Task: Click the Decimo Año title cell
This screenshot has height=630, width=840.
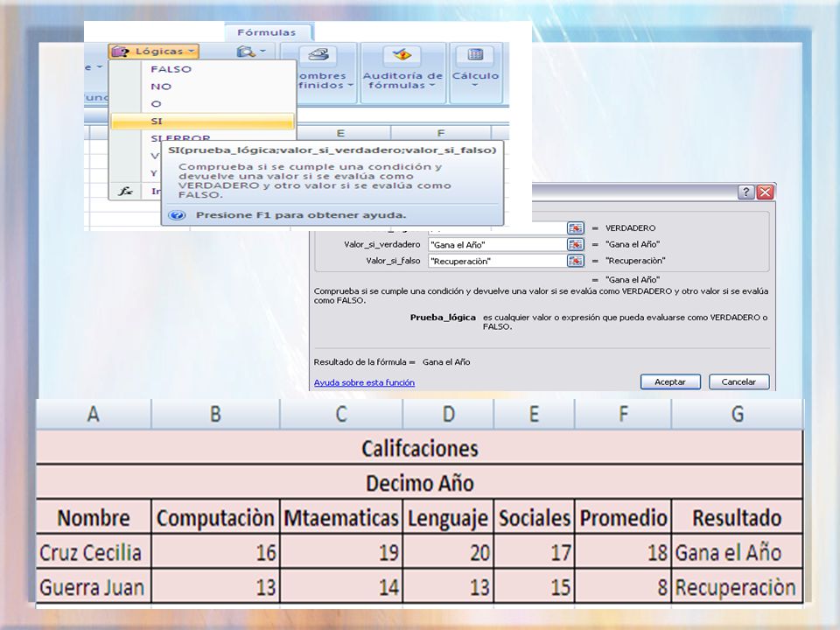Action: 419,483
